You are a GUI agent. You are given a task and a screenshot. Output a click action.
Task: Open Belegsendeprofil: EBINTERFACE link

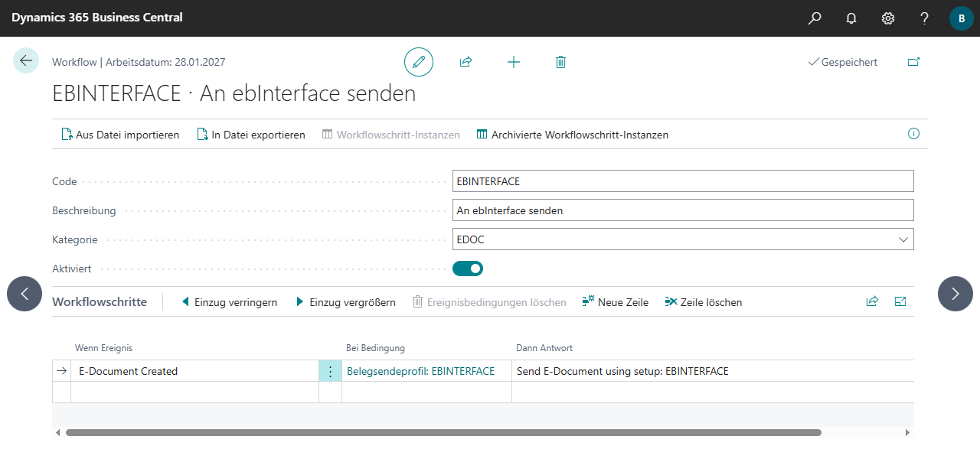coord(420,371)
